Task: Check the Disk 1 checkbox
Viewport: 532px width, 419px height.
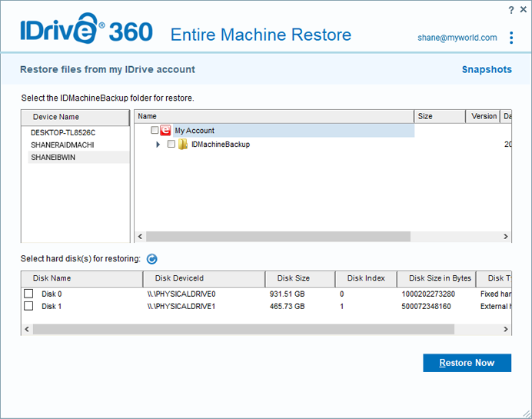Action: pyautogui.click(x=28, y=306)
